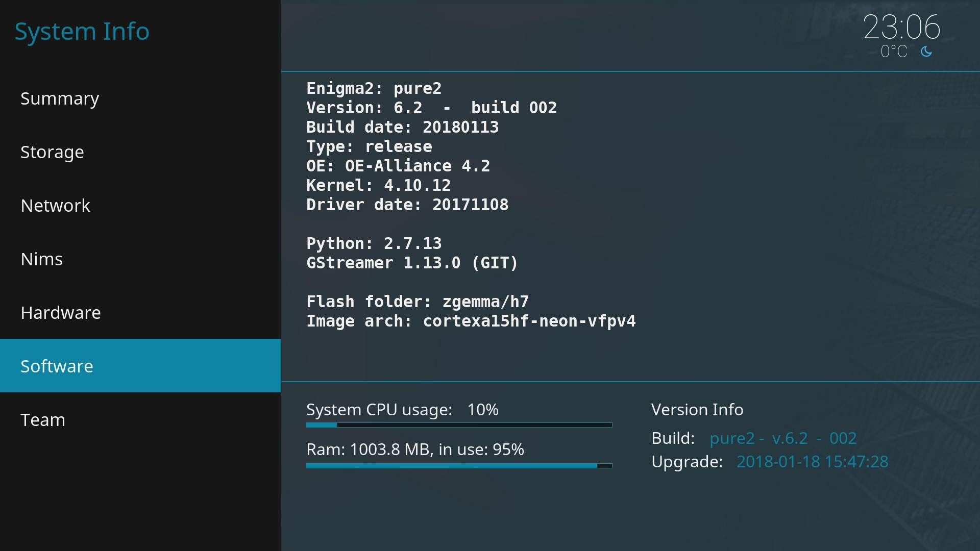Click the 'Version: 6.2 - build 002' line
Screen dimensions: 980x551
pos(431,108)
